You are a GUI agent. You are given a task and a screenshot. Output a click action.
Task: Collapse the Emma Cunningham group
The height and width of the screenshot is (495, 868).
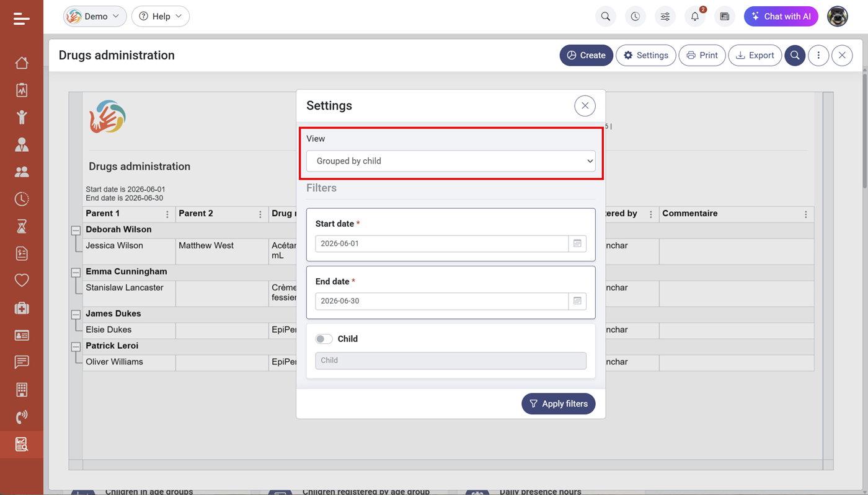tap(76, 272)
